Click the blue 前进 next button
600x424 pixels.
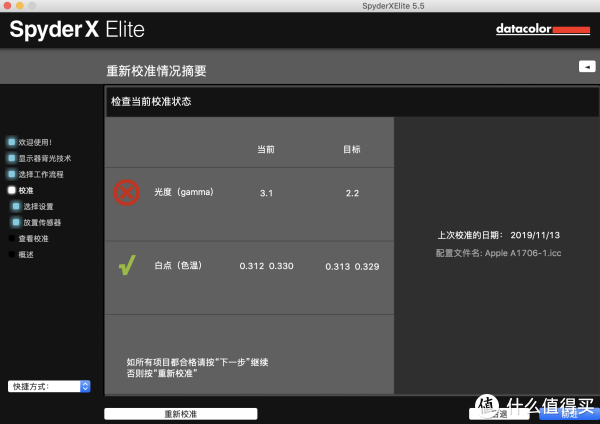point(569,414)
